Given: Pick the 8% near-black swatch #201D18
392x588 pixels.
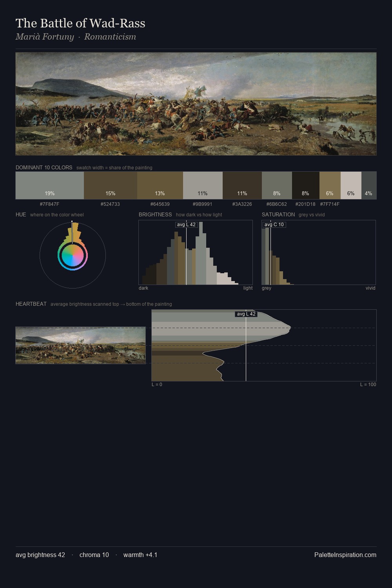Looking at the screenshot, I should pyautogui.click(x=306, y=185).
